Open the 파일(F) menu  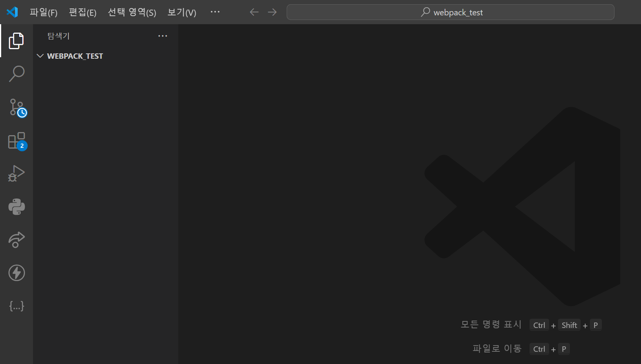(x=43, y=12)
